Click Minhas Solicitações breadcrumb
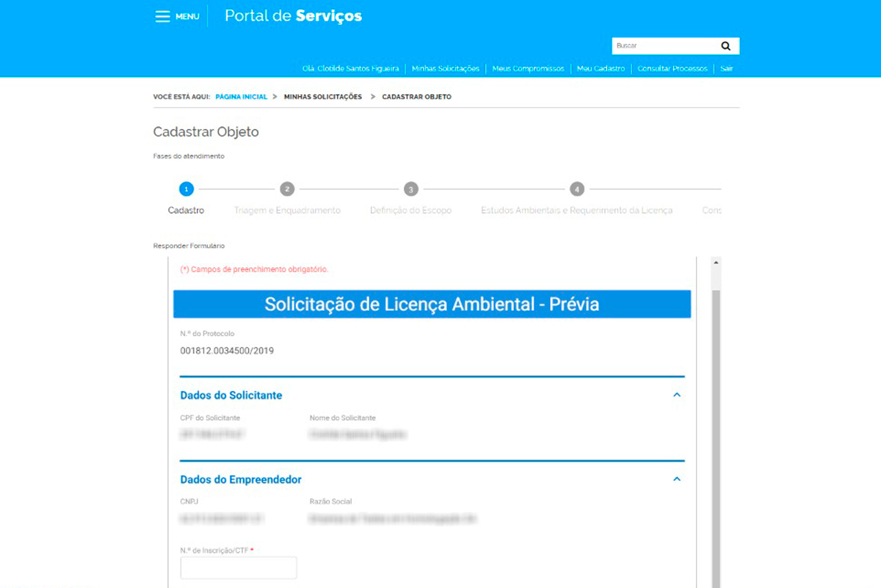 [x=323, y=97]
